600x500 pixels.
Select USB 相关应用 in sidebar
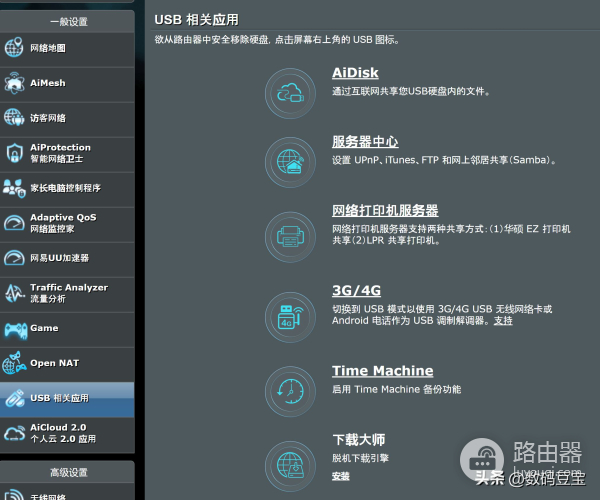click(67, 400)
